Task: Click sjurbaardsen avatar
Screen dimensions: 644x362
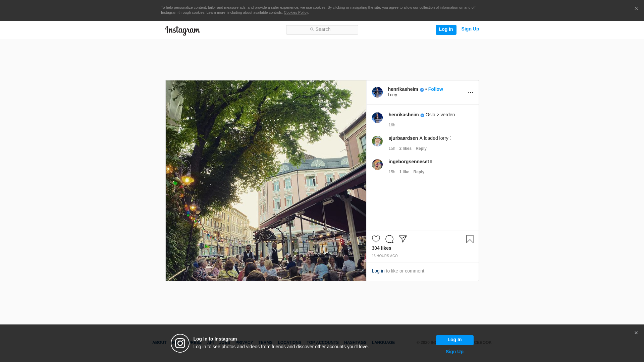Action: (x=377, y=141)
